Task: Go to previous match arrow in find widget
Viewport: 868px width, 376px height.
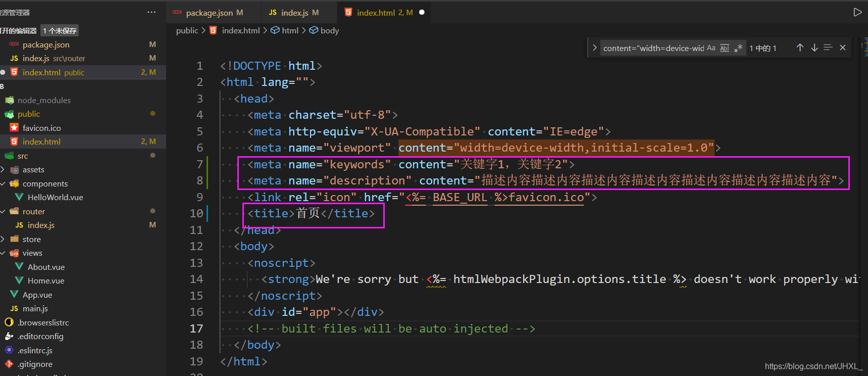Action: coord(800,48)
